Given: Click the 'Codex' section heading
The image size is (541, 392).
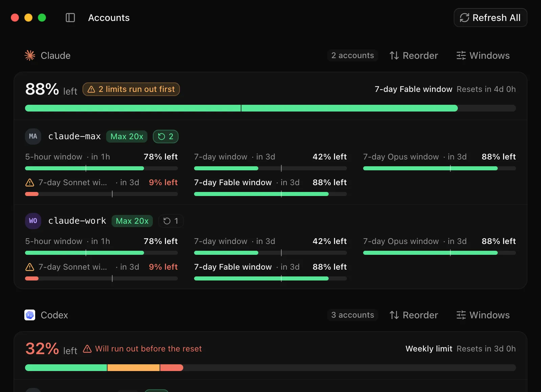Looking at the screenshot, I should [x=54, y=315].
